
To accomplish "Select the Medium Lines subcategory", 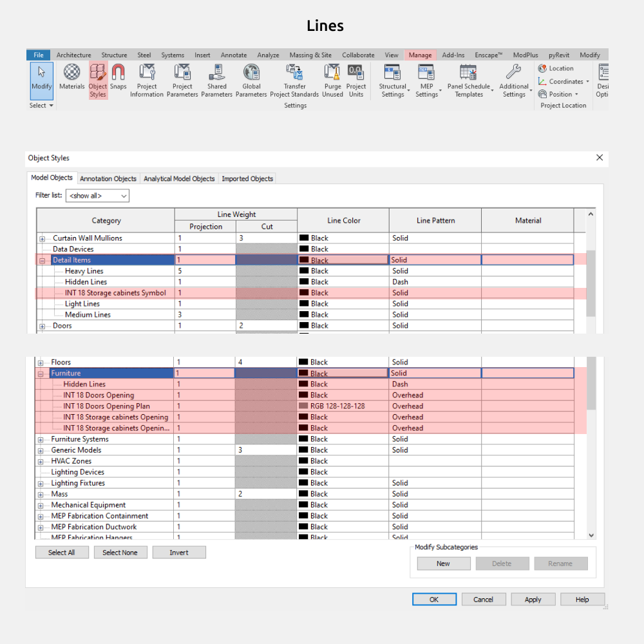I will [x=88, y=315].
